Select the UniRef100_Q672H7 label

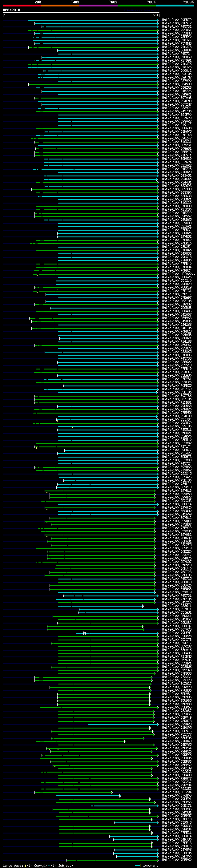coord(177,104)
